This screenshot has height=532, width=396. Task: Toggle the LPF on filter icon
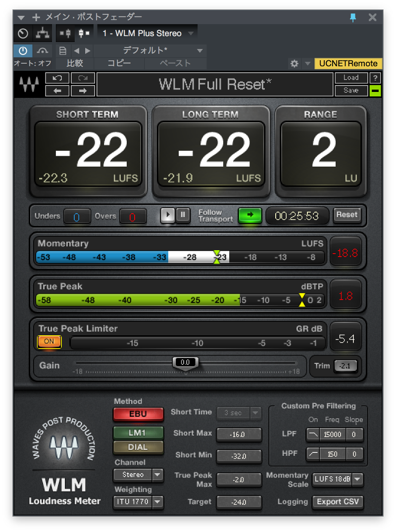point(313,434)
